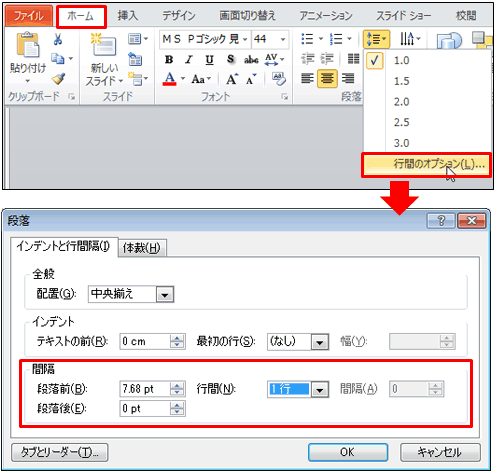Click the タブとリーダー button
The height and width of the screenshot is (473, 497).
[x=60, y=452]
